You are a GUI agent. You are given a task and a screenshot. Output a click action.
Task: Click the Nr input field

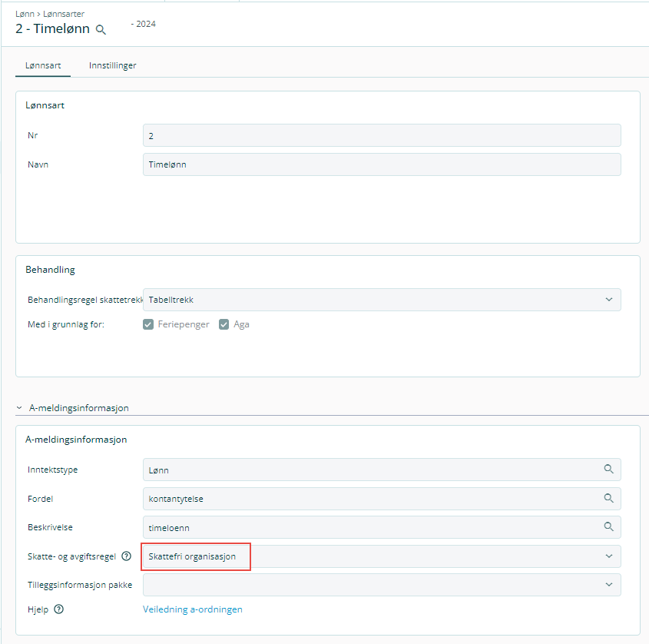381,135
